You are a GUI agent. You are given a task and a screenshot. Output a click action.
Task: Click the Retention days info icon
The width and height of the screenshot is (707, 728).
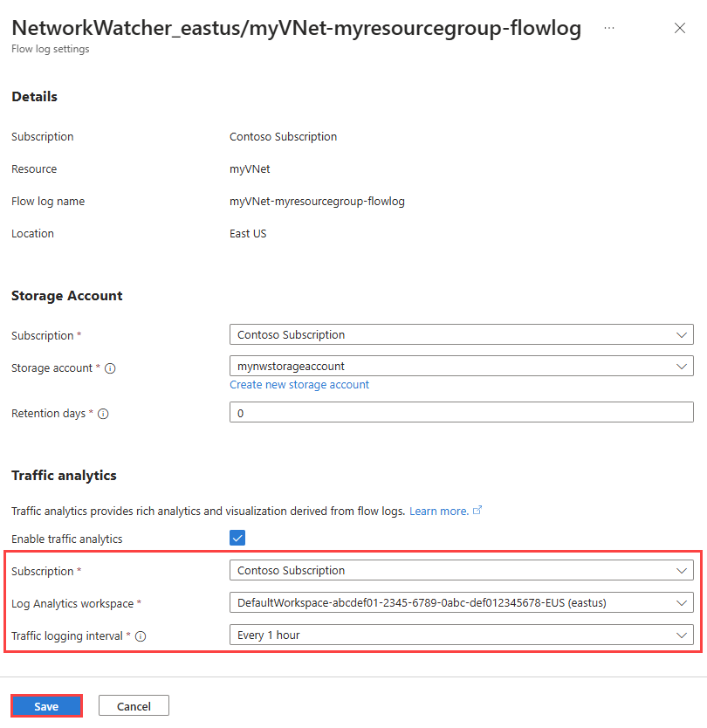(104, 414)
